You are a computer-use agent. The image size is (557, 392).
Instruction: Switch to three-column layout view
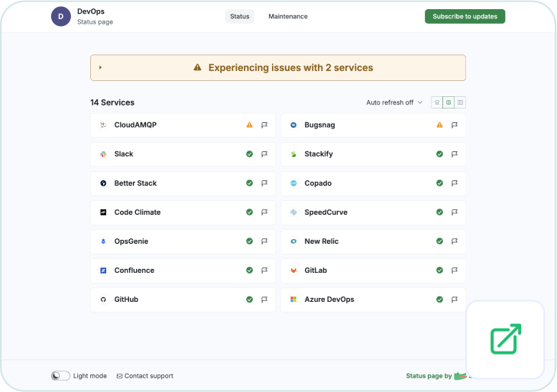point(460,102)
